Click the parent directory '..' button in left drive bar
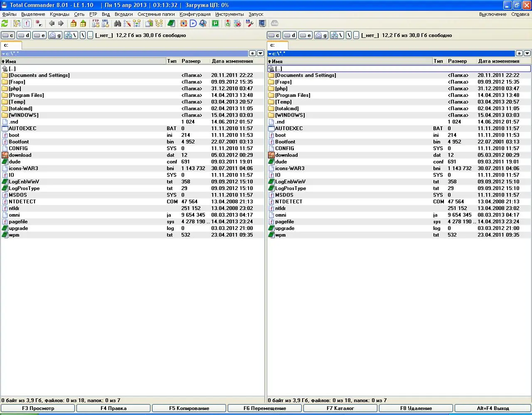Viewport: 532px width, 415px height. point(90,35)
